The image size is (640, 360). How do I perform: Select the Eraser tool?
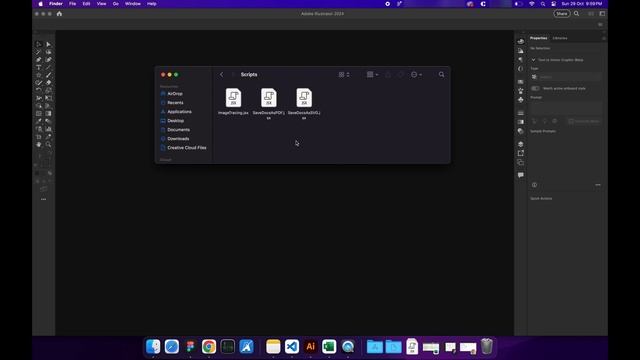tap(49, 83)
